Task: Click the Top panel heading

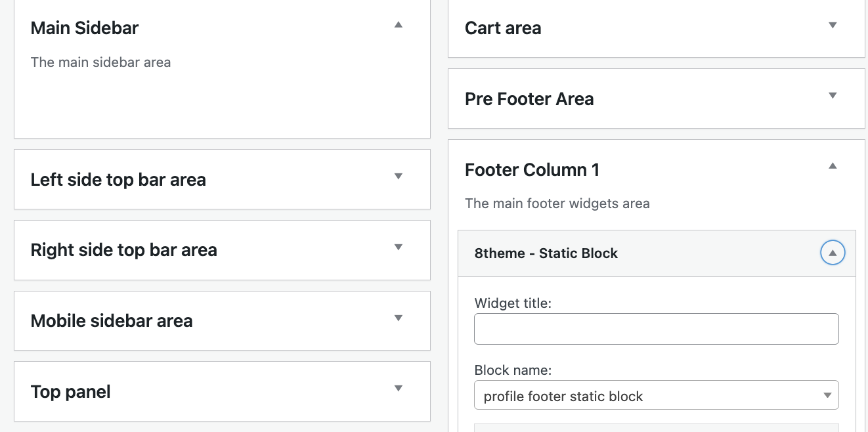Action: pos(70,392)
